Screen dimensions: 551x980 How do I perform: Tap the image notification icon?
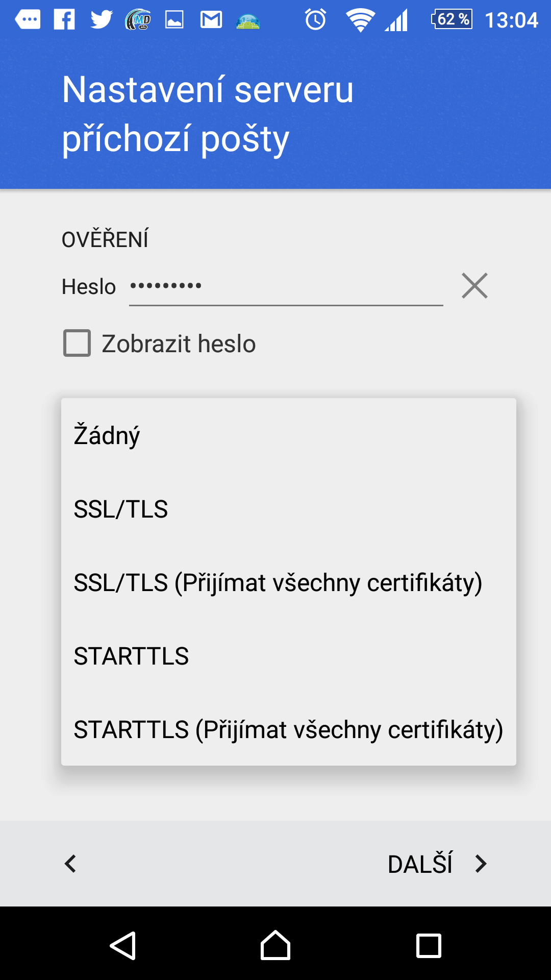click(x=174, y=20)
